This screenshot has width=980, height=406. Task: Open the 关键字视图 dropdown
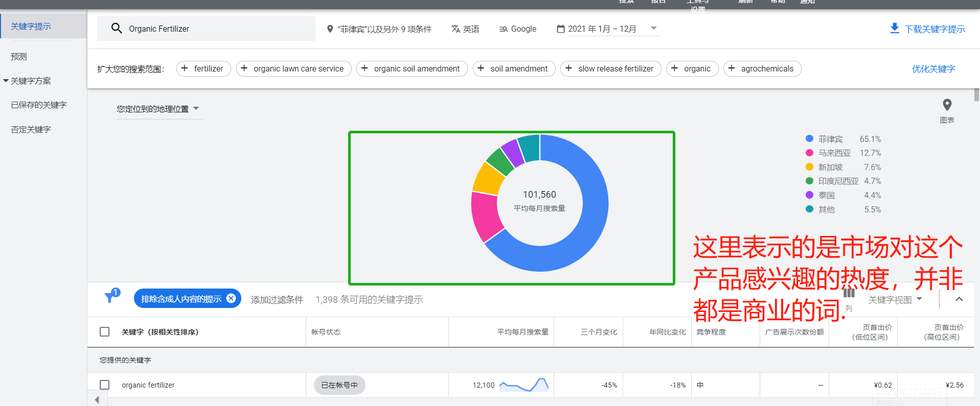tap(895, 300)
